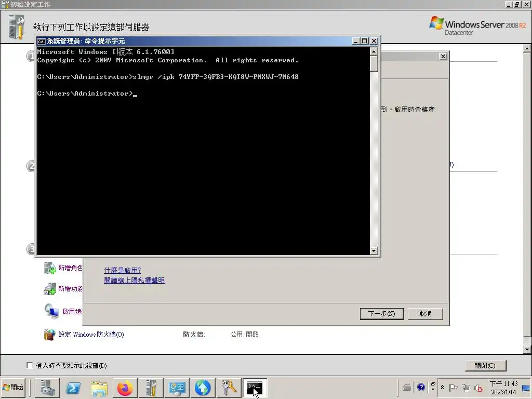Click the 關閉(C) button

485,365
